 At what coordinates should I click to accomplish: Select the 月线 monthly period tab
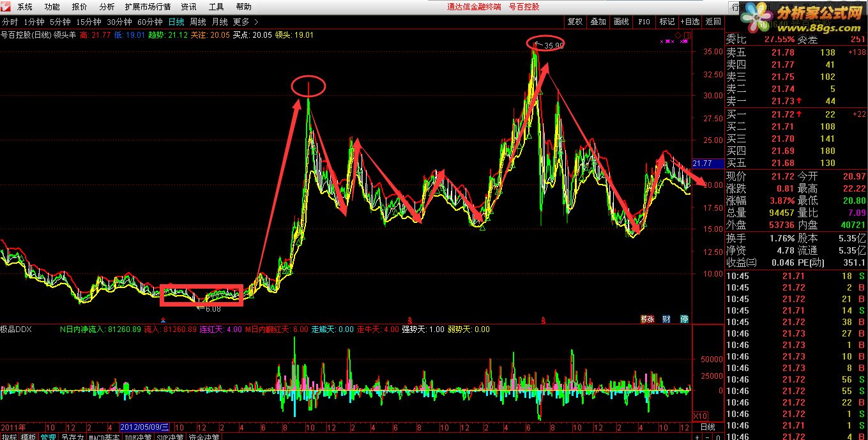tap(219, 22)
